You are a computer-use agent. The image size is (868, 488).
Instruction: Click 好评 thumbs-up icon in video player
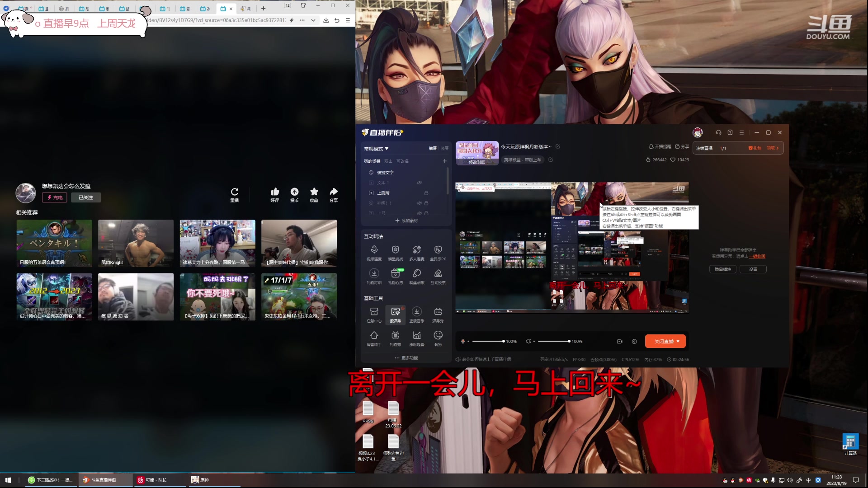274,195
